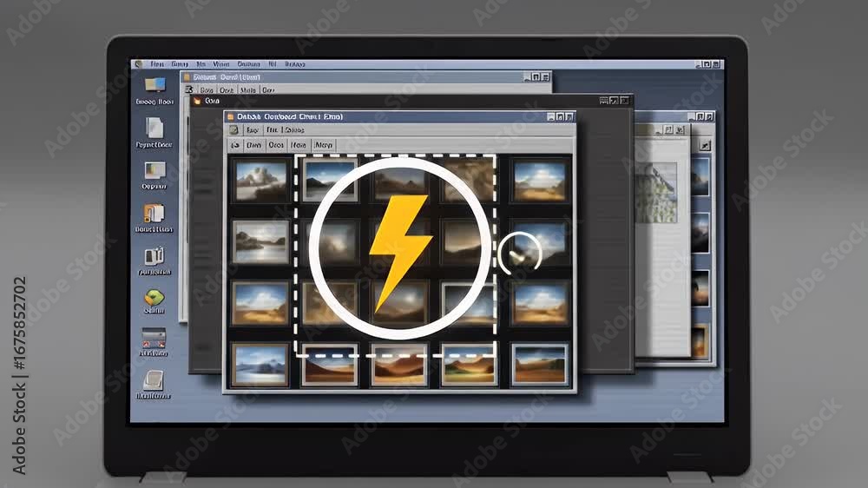Open the orange folders desktop icon
The width and height of the screenshot is (868, 488).
(154, 214)
